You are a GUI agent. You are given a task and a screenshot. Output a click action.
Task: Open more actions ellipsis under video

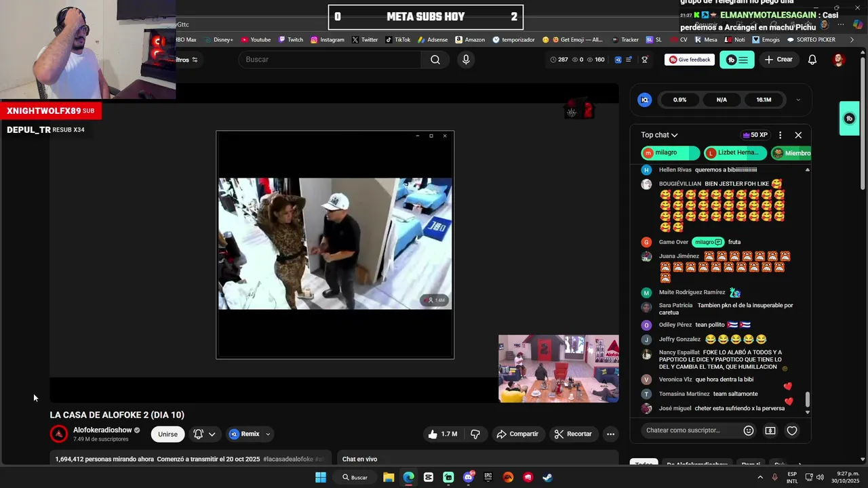point(610,434)
